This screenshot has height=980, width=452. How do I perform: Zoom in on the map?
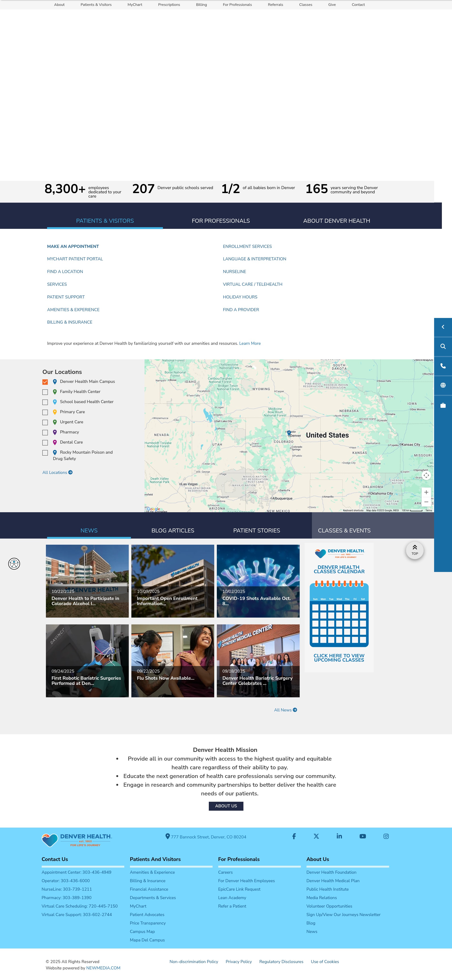[x=426, y=492]
